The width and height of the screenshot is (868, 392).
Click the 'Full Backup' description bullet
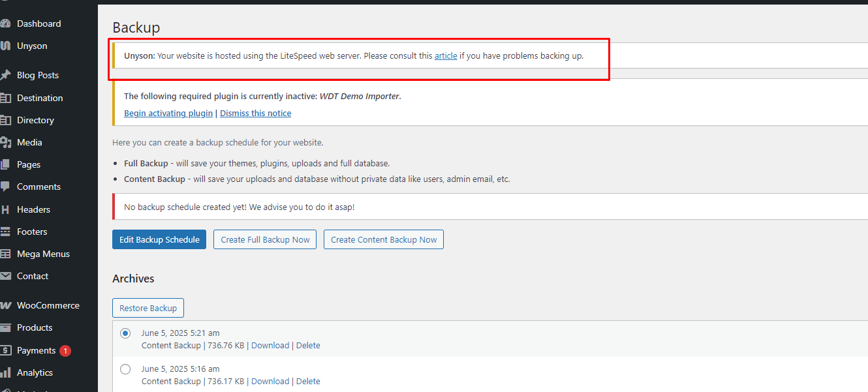click(256, 163)
